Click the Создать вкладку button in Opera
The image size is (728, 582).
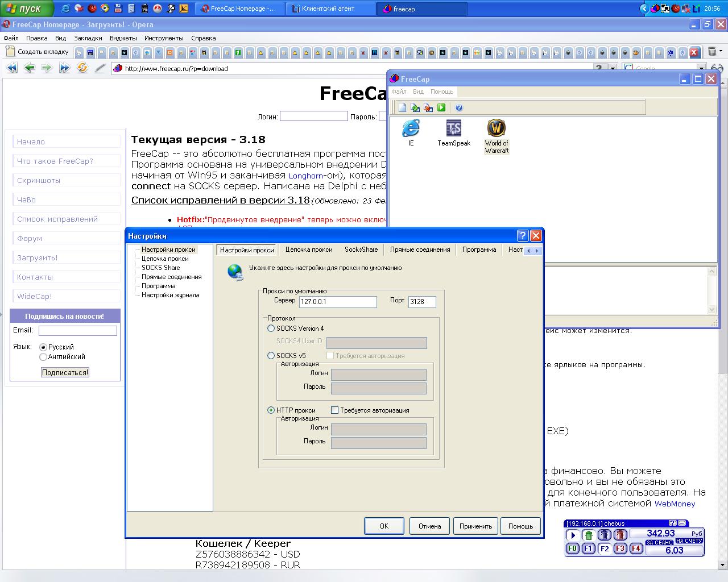pos(37,52)
